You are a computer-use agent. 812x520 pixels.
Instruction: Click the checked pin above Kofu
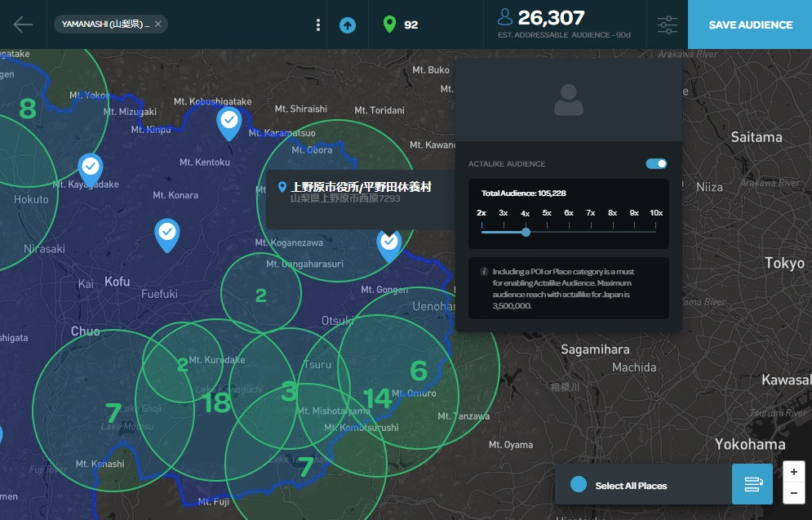tap(167, 233)
